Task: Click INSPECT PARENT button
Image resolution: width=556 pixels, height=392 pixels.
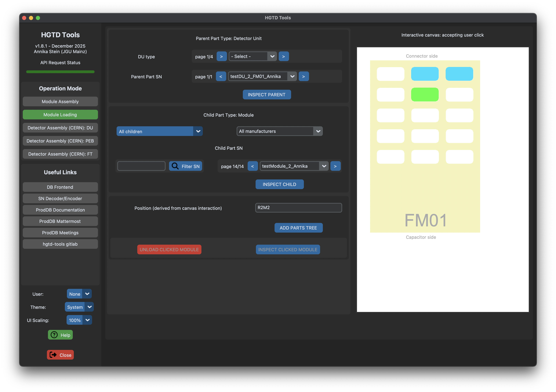Action: (x=267, y=95)
